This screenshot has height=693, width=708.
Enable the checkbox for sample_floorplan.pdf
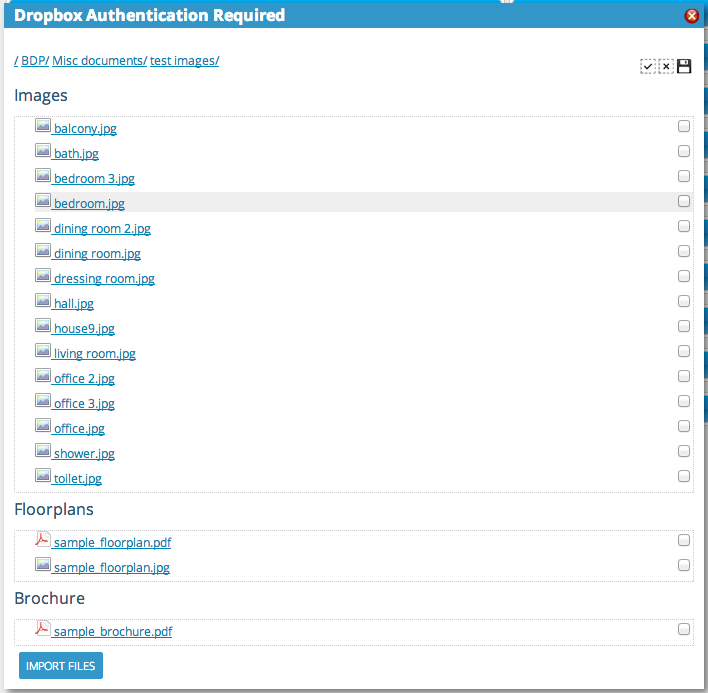point(684,540)
